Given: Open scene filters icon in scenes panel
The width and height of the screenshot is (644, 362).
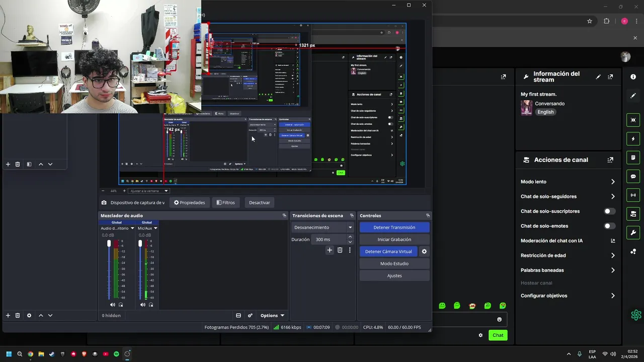Looking at the screenshot, I should click(x=29, y=164).
